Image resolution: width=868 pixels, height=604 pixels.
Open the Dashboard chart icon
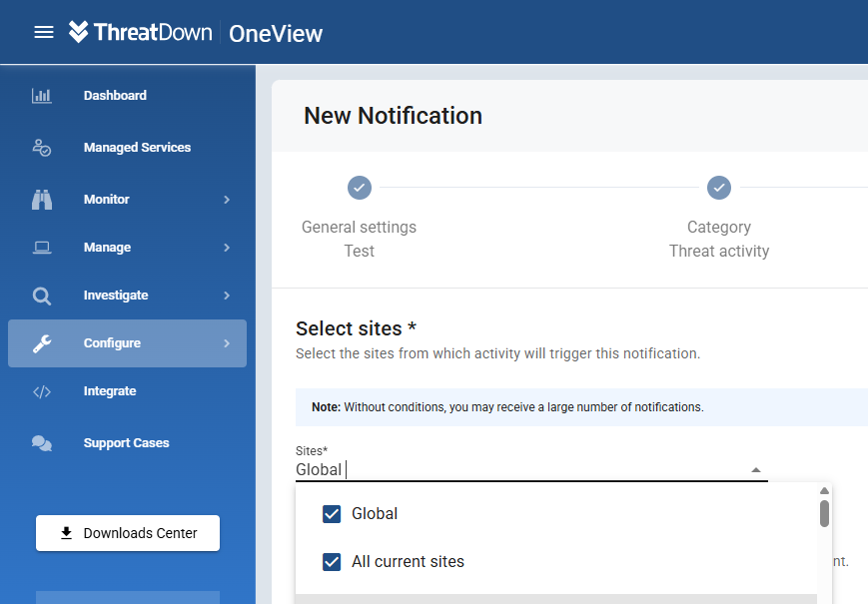[x=42, y=96]
